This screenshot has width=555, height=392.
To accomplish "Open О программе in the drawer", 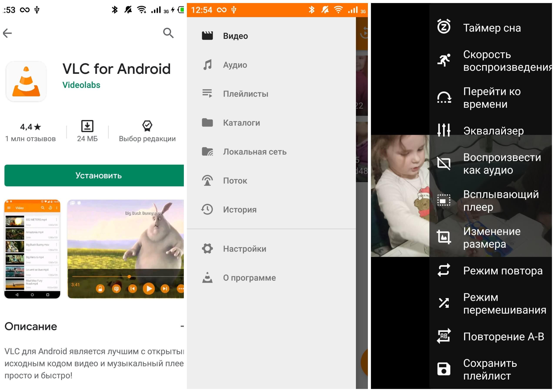I will pyautogui.click(x=271, y=278).
